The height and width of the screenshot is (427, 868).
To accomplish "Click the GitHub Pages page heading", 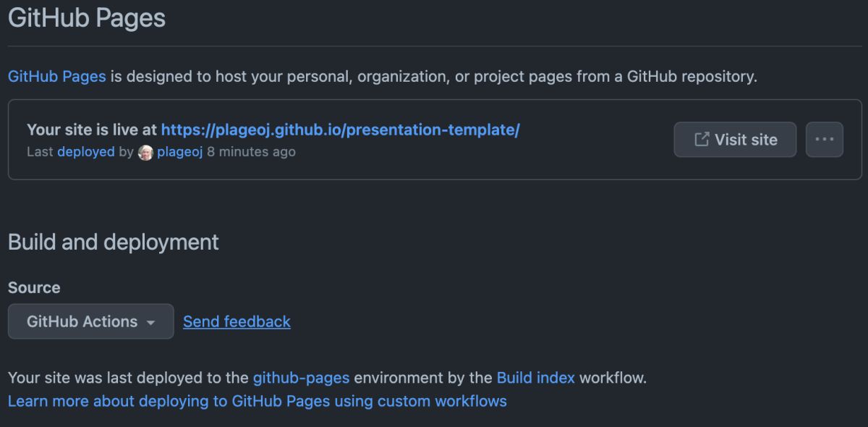I will (87, 18).
